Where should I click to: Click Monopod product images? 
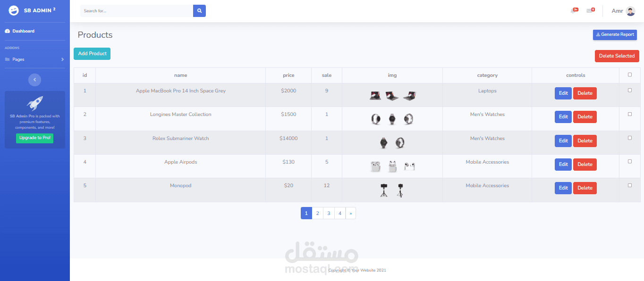(392, 190)
